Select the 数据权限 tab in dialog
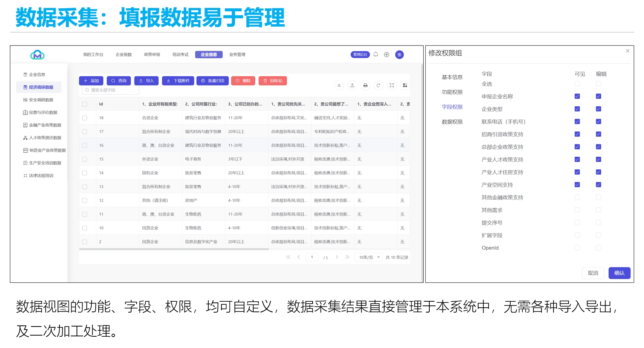The image size is (644, 348). [x=452, y=122]
